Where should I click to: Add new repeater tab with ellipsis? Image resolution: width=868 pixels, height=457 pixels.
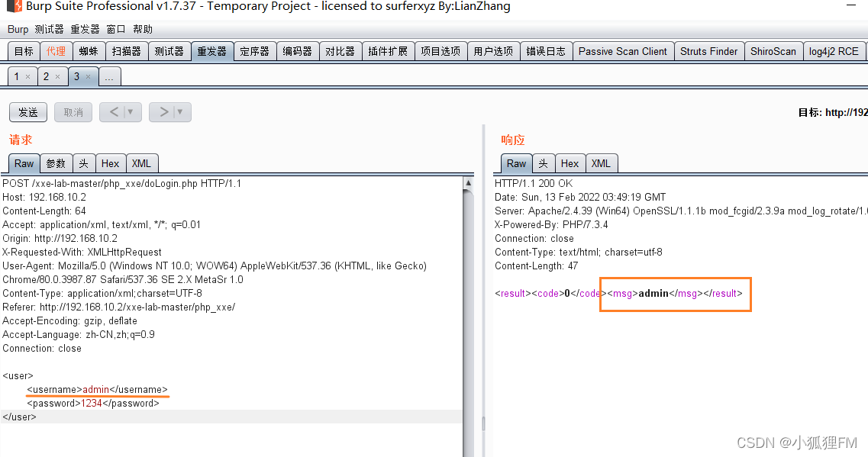tap(110, 77)
